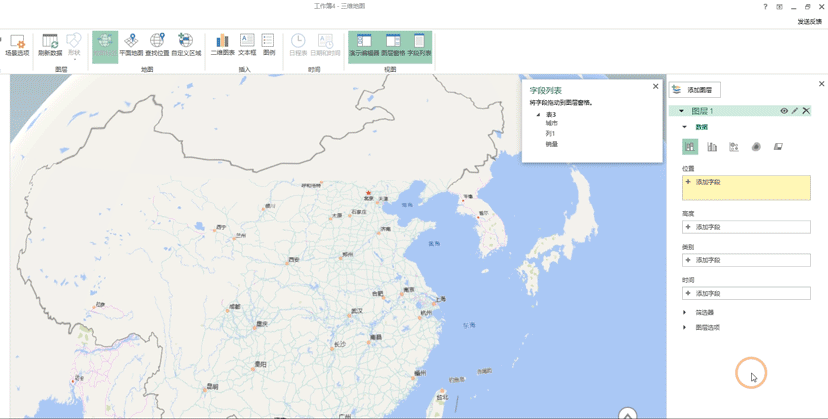Click the 添加图层 add layer button

pyautogui.click(x=694, y=90)
